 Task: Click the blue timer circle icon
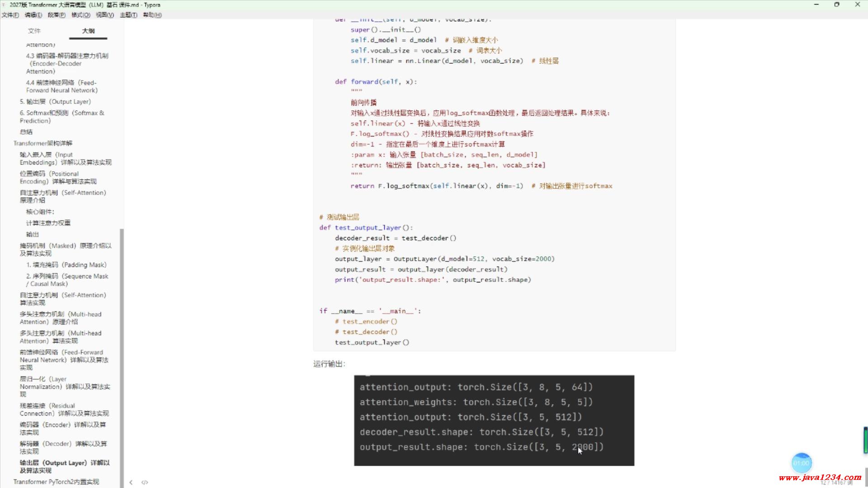(x=802, y=463)
